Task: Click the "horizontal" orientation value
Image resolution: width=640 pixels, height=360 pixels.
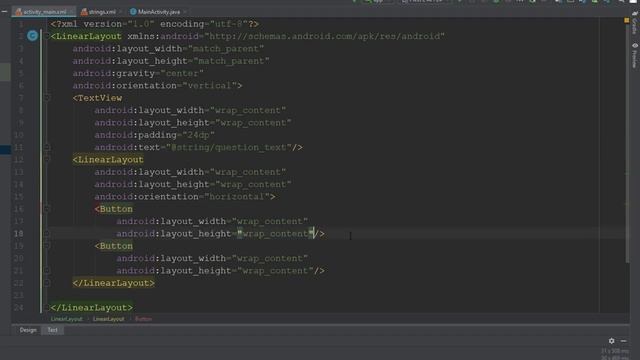Action: pyautogui.click(x=237, y=197)
